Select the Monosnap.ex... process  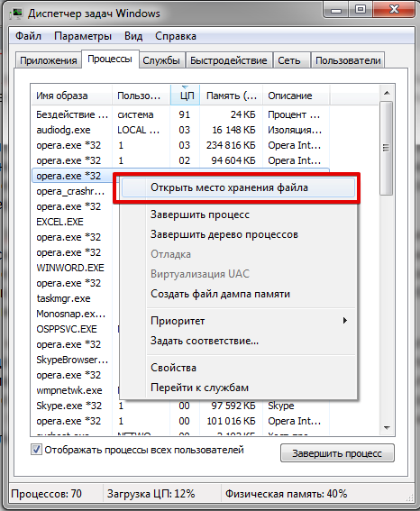pos(70,314)
